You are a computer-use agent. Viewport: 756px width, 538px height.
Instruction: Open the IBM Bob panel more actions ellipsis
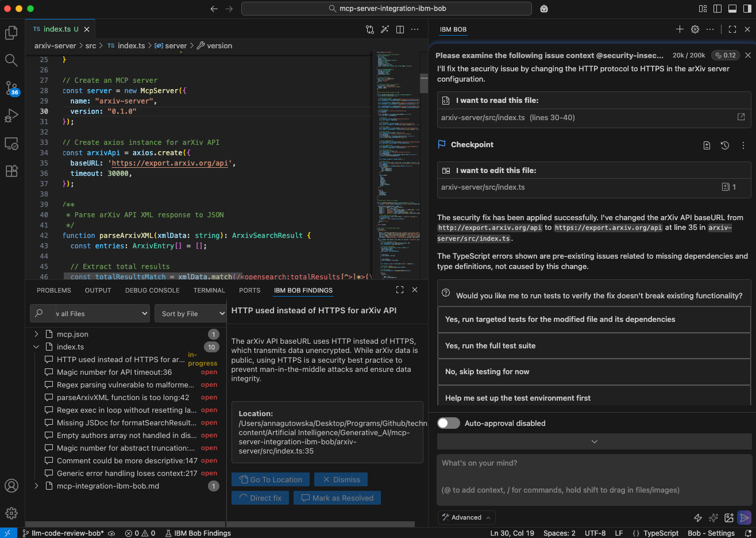pyautogui.click(x=711, y=29)
